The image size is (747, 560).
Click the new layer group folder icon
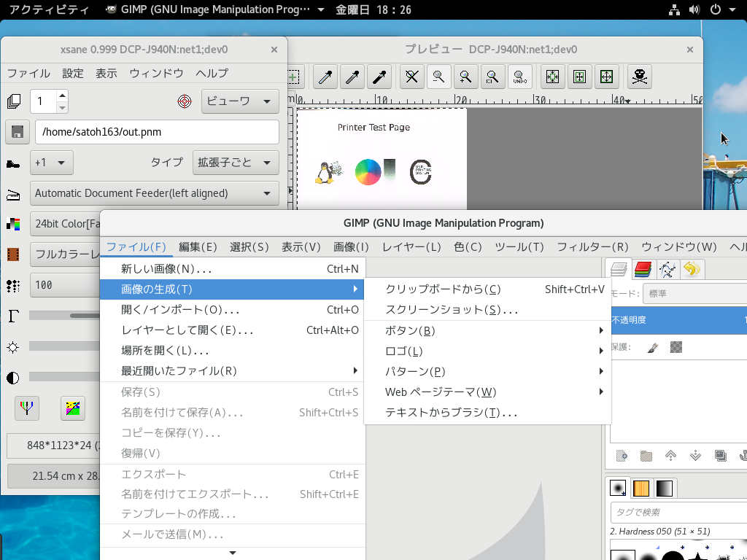[646, 456]
